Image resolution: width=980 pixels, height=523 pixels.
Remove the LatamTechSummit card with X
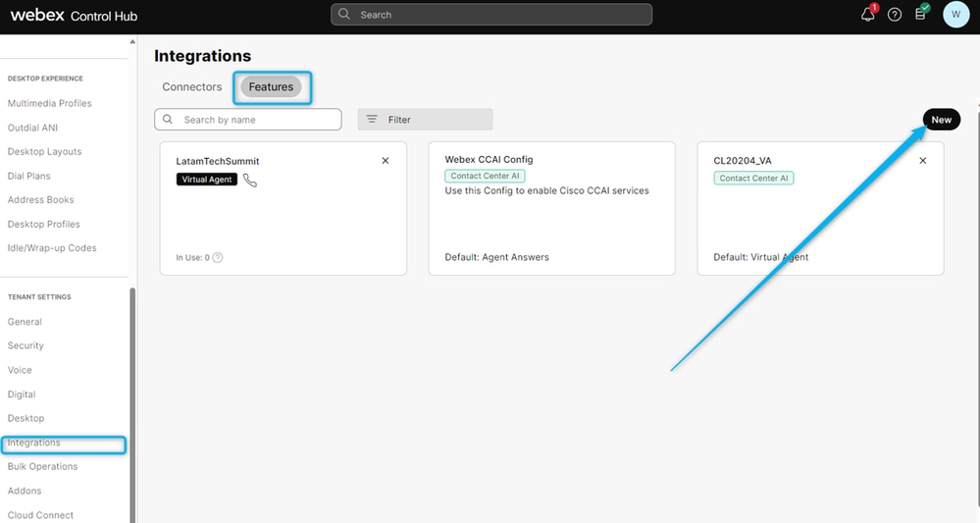click(x=386, y=161)
